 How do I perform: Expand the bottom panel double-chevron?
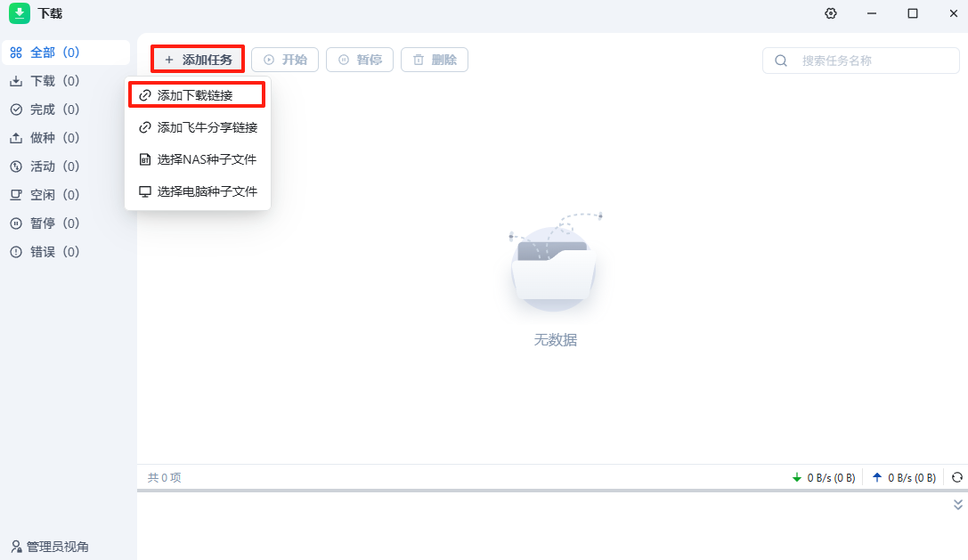click(957, 505)
